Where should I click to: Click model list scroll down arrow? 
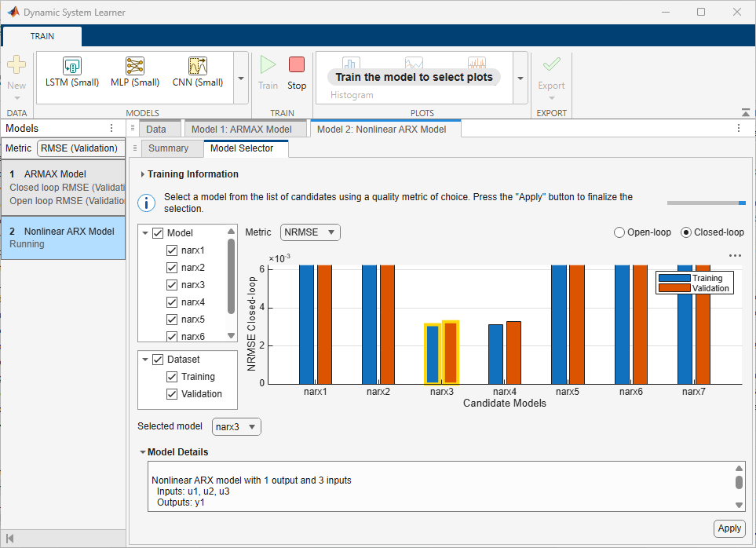click(x=231, y=335)
